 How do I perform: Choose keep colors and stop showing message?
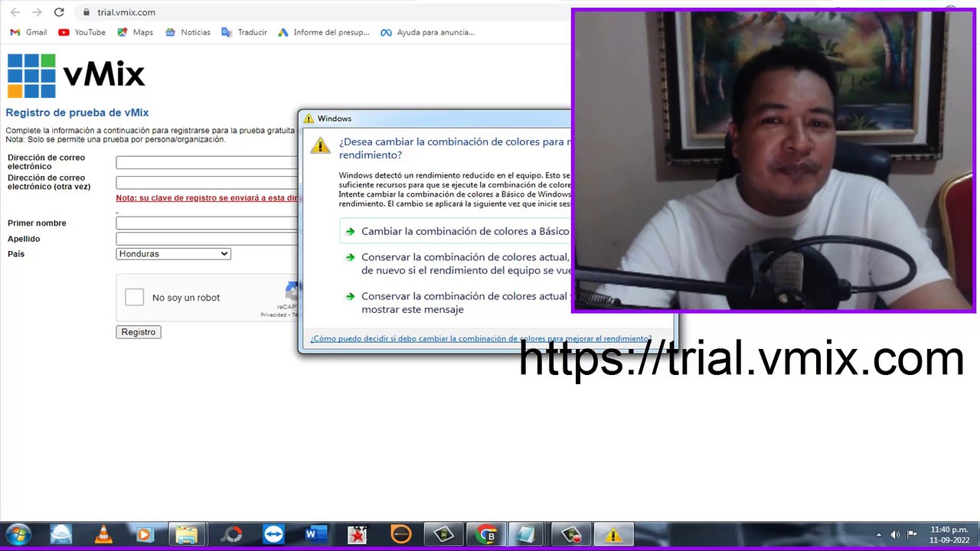point(457,302)
